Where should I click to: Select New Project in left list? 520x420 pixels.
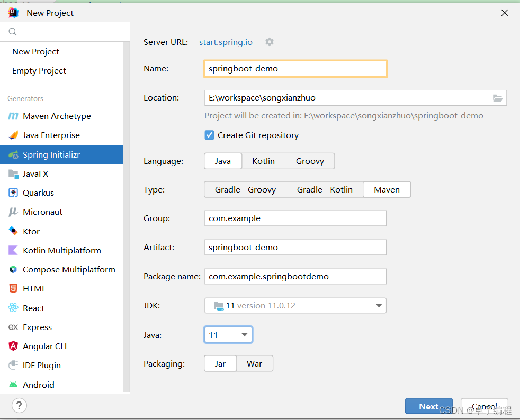pyautogui.click(x=36, y=52)
